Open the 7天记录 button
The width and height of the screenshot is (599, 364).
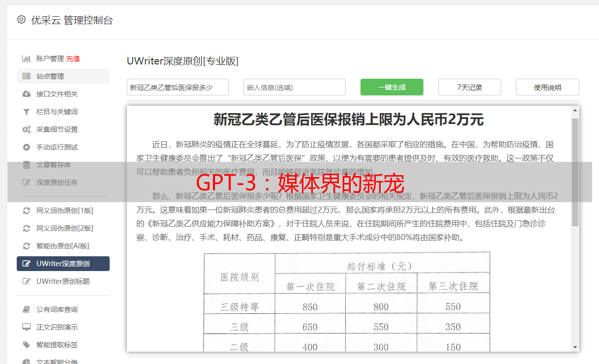click(470, 87)
